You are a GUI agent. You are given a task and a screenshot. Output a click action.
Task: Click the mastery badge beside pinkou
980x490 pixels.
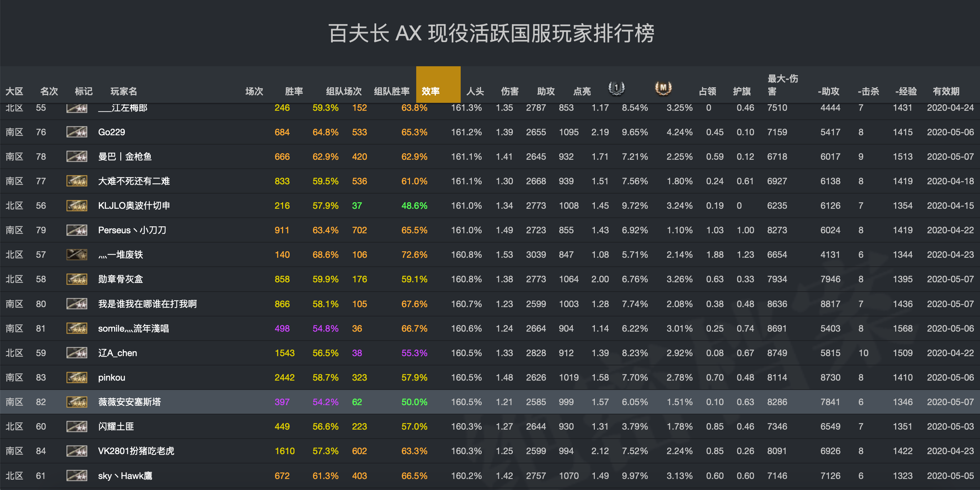77,377
